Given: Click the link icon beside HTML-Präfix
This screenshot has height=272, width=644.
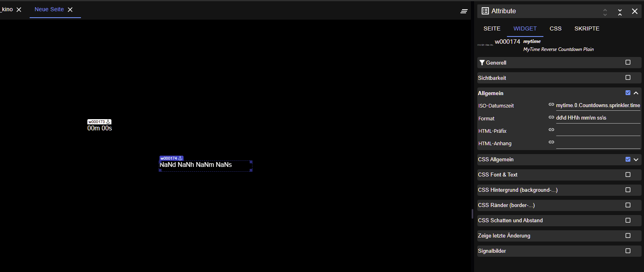Looking at the screenshot, I should [x=551, y=130].
